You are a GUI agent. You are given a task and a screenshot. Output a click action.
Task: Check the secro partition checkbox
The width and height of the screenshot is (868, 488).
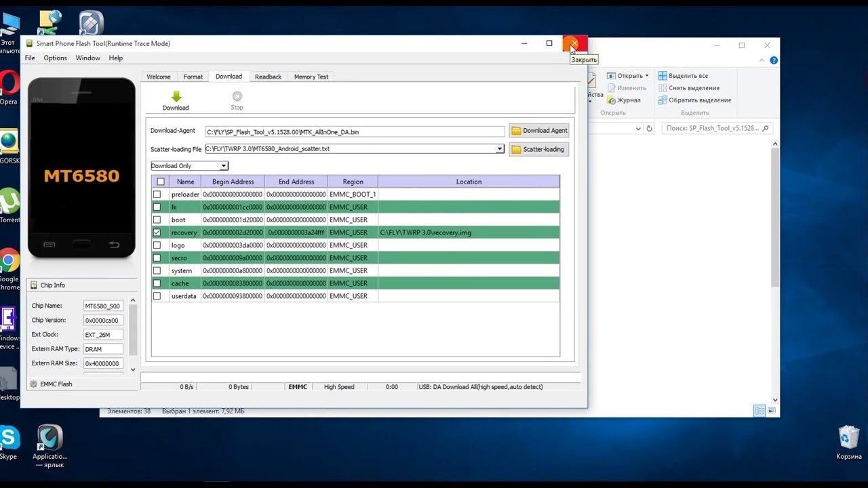coord(157,258)
